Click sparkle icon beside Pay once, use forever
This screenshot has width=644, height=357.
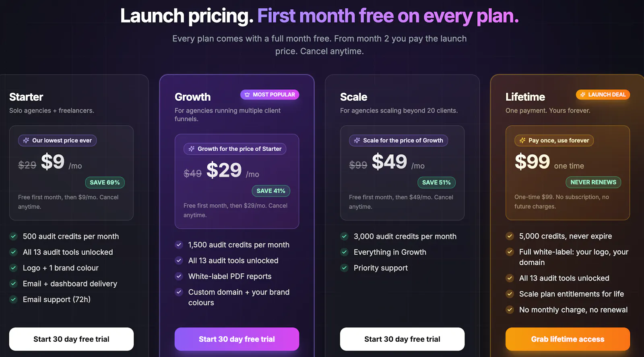pos(522,140)
